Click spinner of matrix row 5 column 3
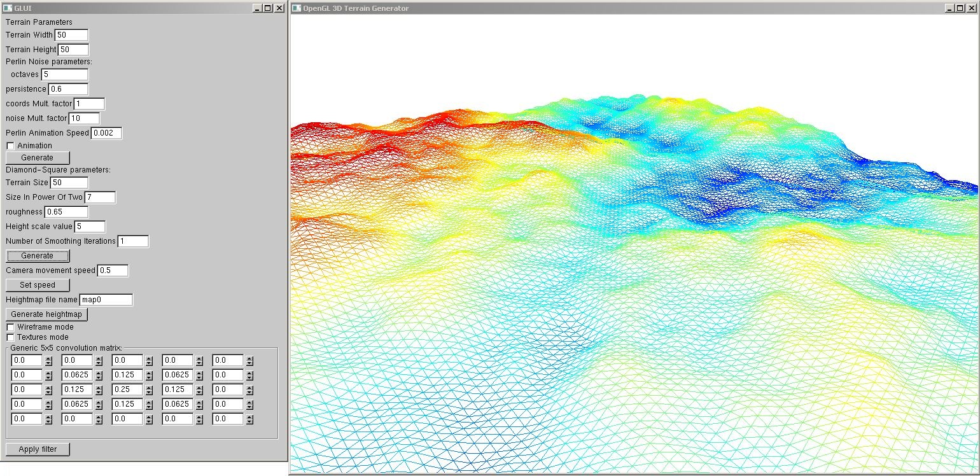Viewport: 980px width, 476px height. point(149,419)
